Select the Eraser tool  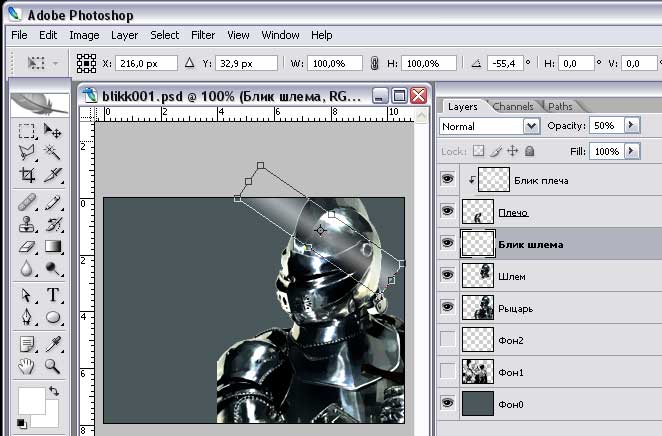(x=27, y=246)
